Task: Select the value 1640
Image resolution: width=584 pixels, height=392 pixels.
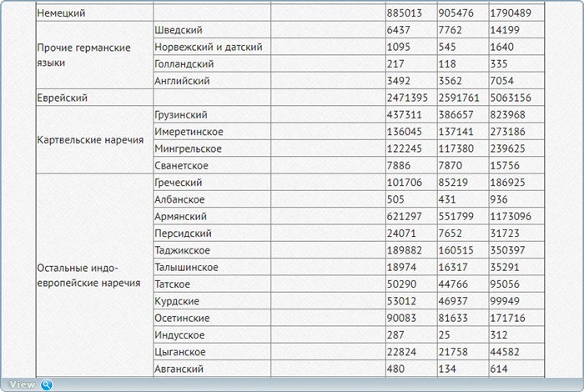Action: [501, 47]
